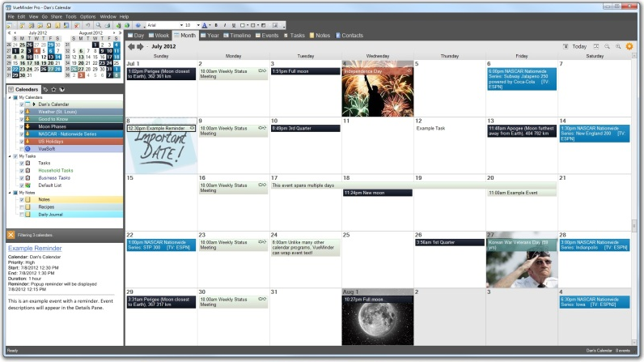Click the zoom in magnifier icon
This screenshot has width=644, height=362.
618,46
